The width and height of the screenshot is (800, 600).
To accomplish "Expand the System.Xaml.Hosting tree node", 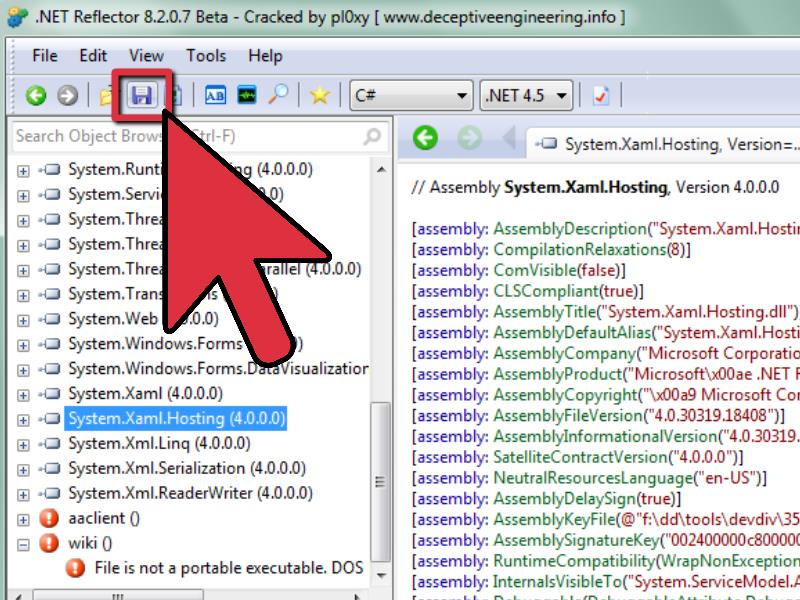I will pos(23,420).
